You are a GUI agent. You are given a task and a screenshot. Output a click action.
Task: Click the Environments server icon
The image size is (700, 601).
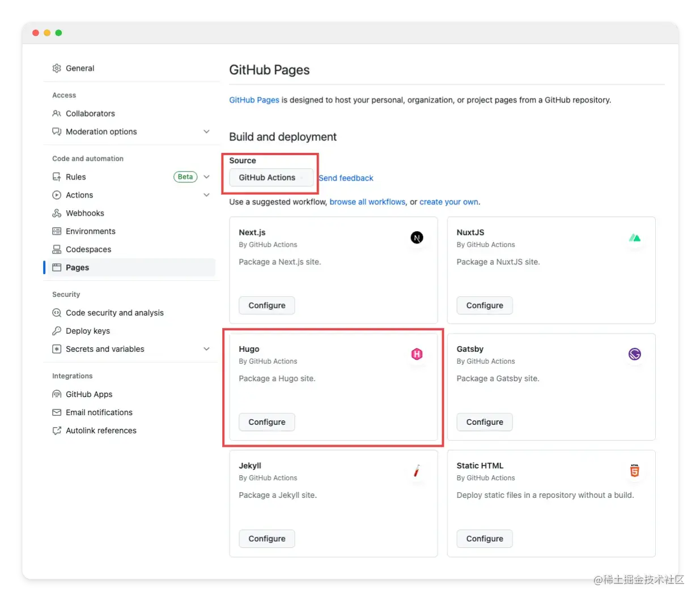(x=57, y=232)
